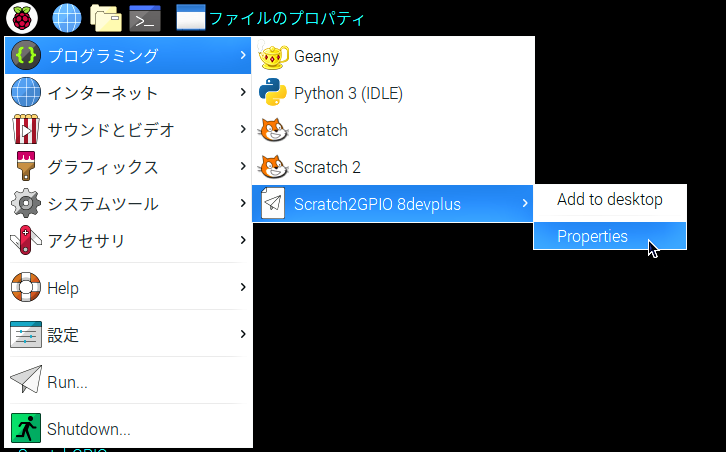Expand the Help submenu arrow

(243, 287)
